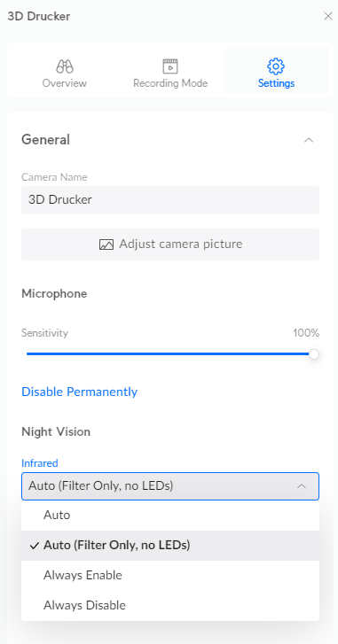Choose Auto (Filter Only, no LEDs) option
The height and width of the screenshot is (644, 338).
170,546
